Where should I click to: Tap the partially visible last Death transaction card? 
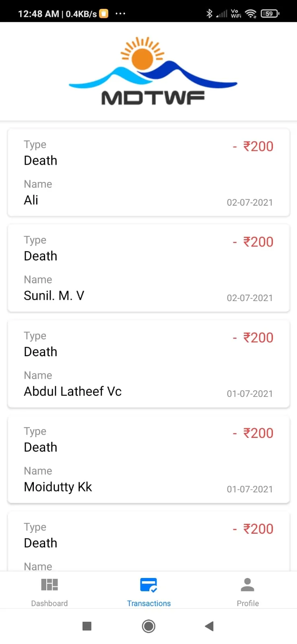[148, 541]
